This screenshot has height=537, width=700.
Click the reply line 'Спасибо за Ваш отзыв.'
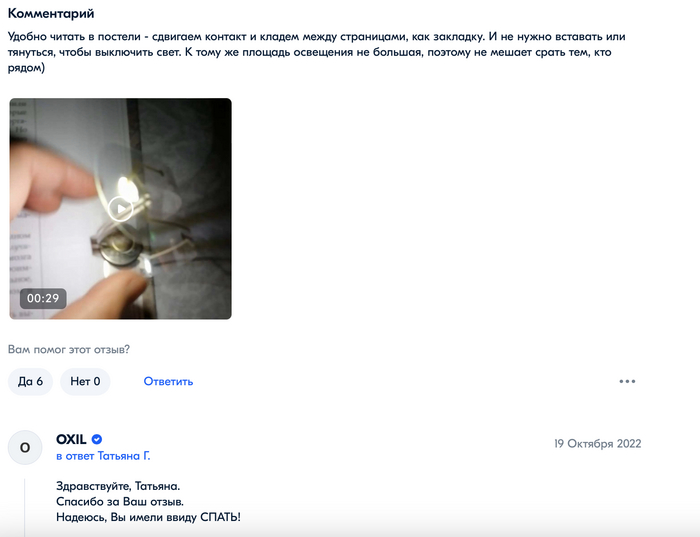point(120,502)
